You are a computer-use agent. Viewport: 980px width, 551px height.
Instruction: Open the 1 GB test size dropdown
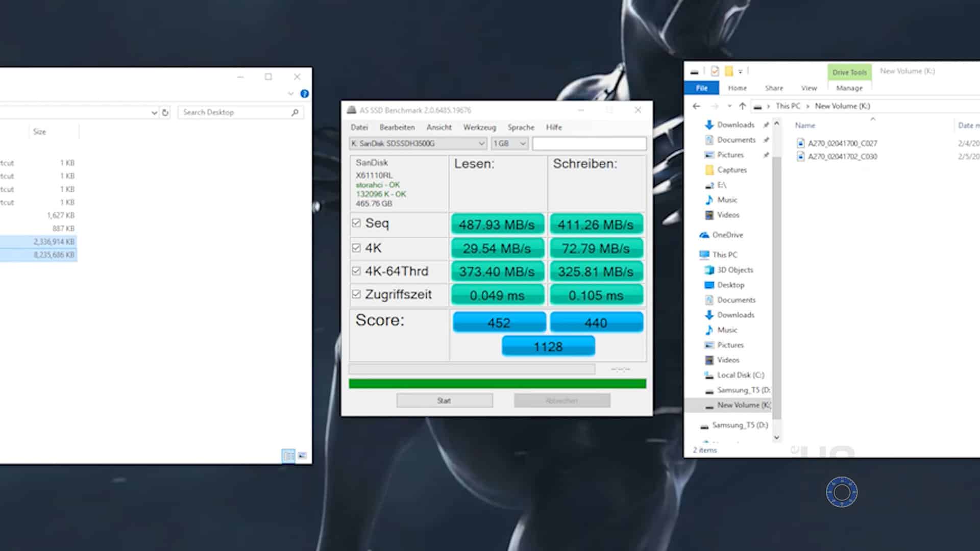click(522, 144)
